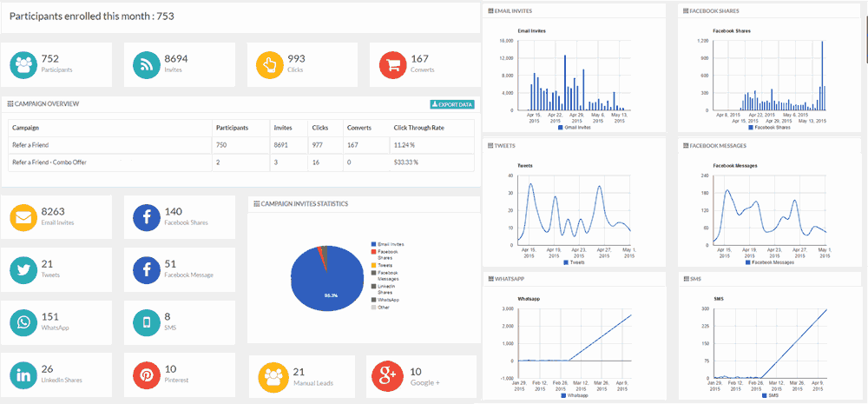Click grid icon beside Campaign Invites Statistics

click(256, 204)
